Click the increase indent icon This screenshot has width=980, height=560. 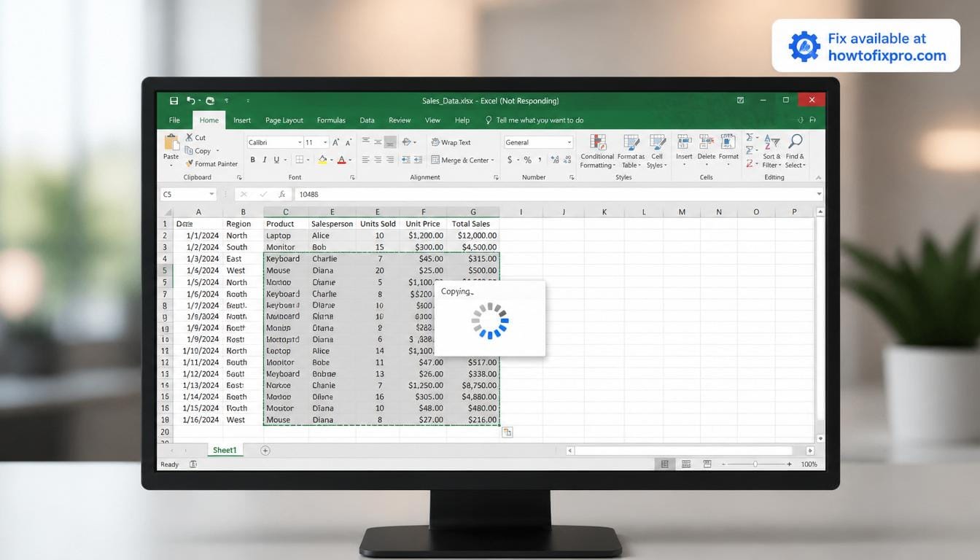click(x=417, y=160)
